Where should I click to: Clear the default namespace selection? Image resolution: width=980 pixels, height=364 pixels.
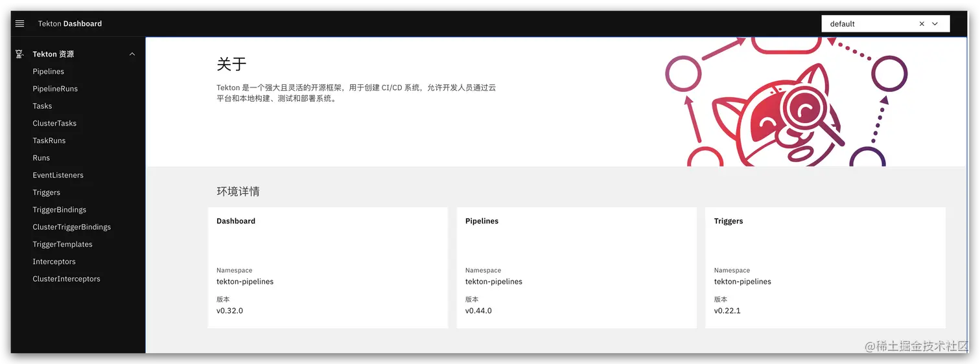pyautogui.click(x=922, y=24)
